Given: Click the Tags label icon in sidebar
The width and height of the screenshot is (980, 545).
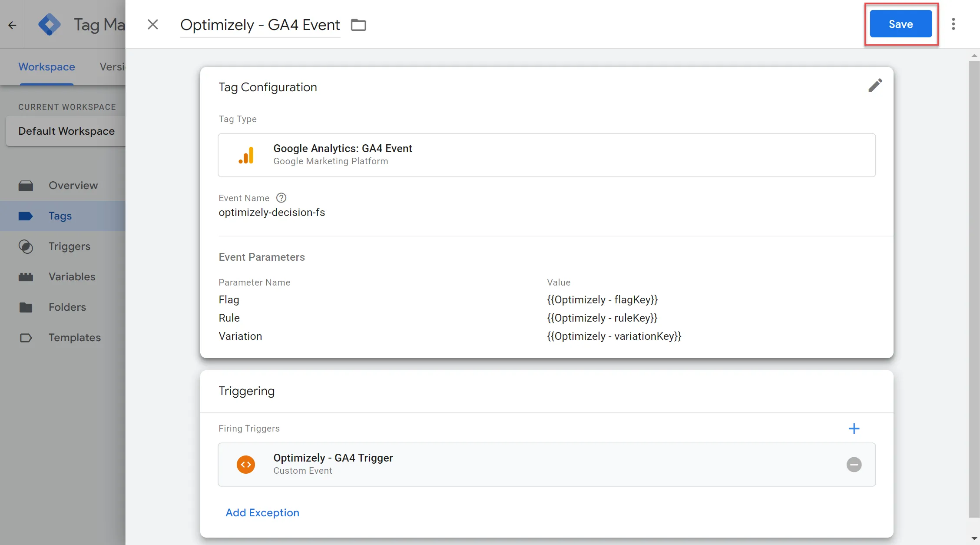Looking at the screenshot, I should [x=26, y=216].
